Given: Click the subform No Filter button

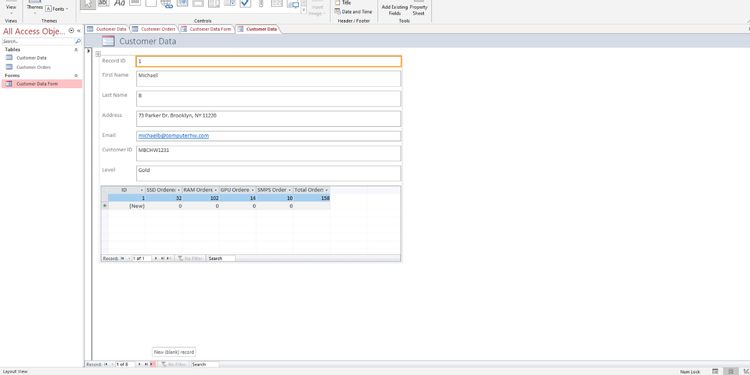Looking at the screenshot, I should [190, 258].
